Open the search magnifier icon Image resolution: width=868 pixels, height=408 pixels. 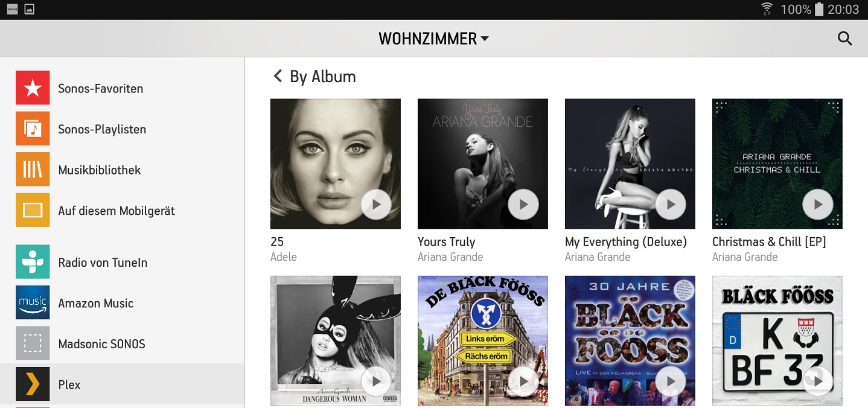[845, 39]
